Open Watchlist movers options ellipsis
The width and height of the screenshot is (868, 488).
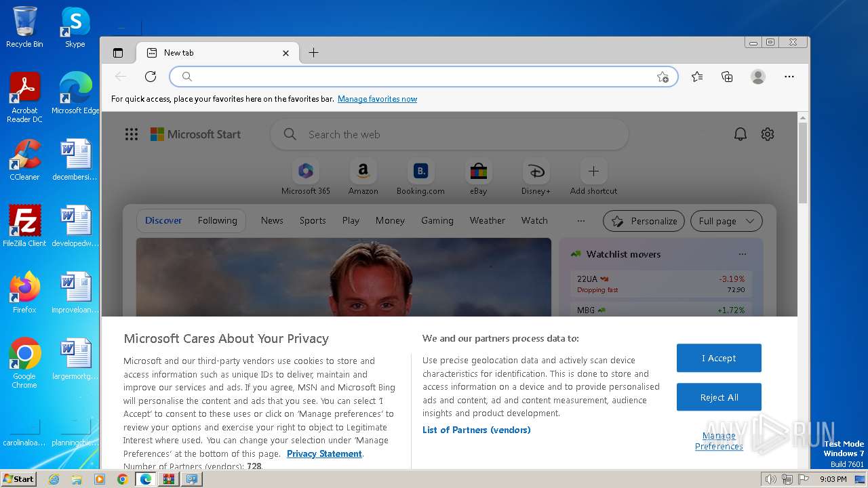pos(743,254)
